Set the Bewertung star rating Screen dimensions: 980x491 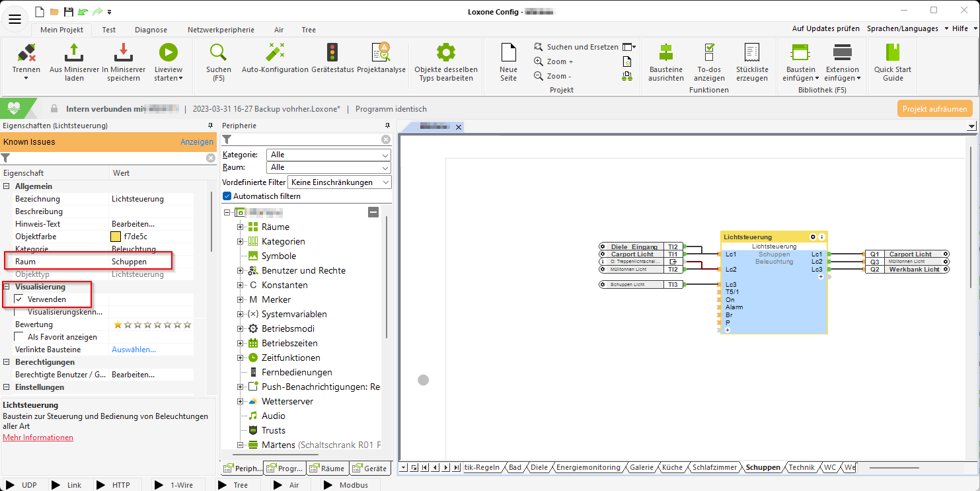tap(153, 324)
